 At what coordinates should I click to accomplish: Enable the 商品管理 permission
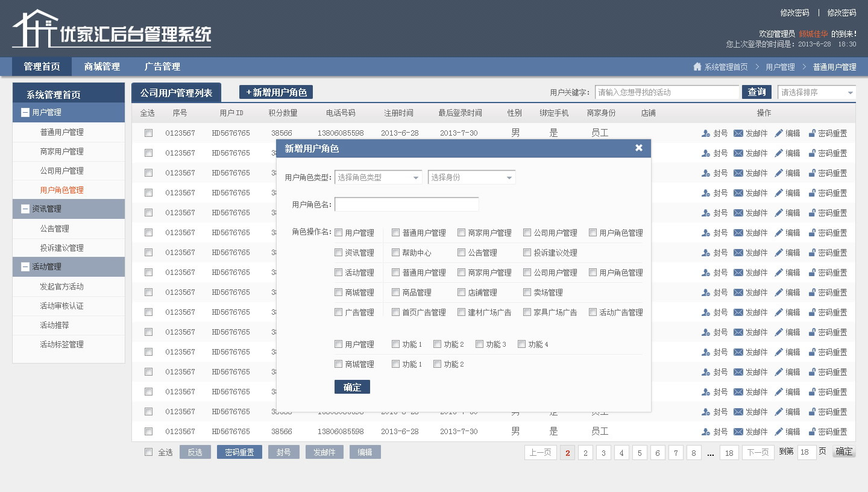396,292
